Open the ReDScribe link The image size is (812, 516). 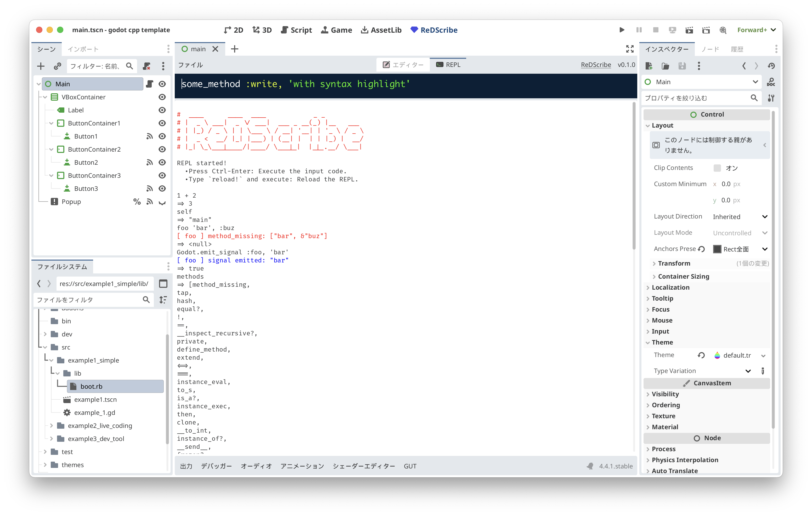click(x=596, y=65)
